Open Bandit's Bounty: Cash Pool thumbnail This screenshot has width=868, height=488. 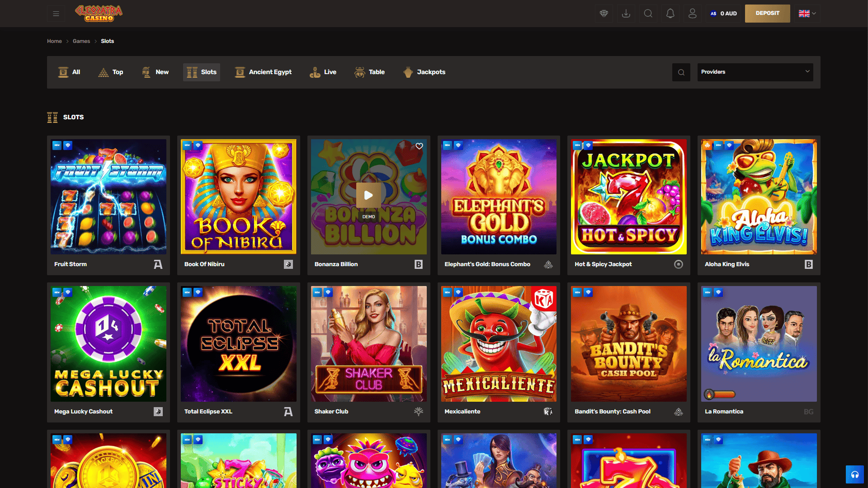pos(629,344)
